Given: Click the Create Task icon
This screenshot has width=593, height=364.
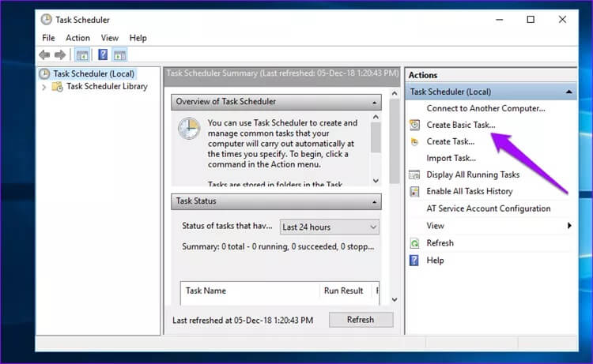Looking at the screenshot, I should pyautogui.click(x=415, y=142).
